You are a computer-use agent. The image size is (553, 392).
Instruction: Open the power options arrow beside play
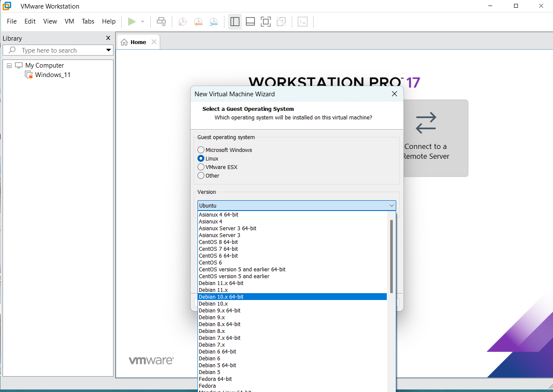[x=143, y=22]
